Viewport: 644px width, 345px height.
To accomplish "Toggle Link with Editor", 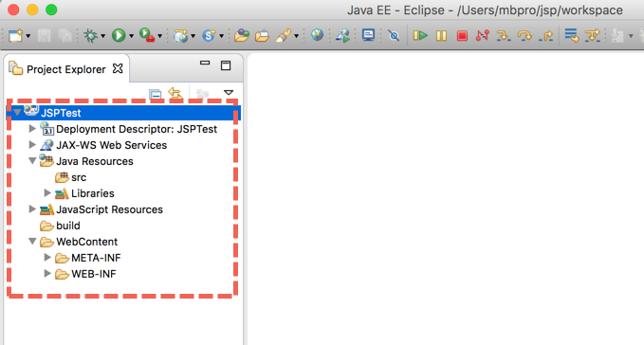I will point(175,94).
